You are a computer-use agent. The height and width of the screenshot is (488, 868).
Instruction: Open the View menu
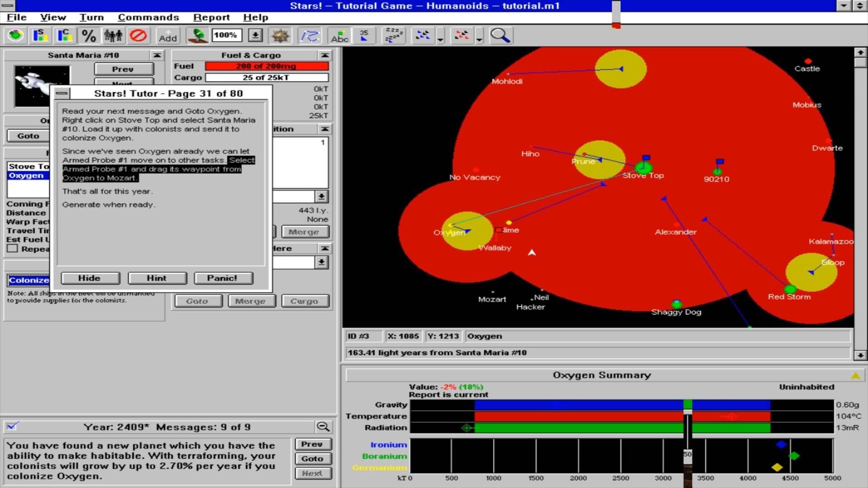(x=53, y=17)
